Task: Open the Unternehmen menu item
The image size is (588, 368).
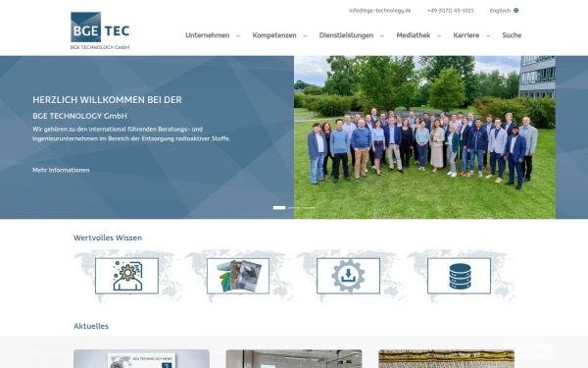Action: [x=208, y=35]
